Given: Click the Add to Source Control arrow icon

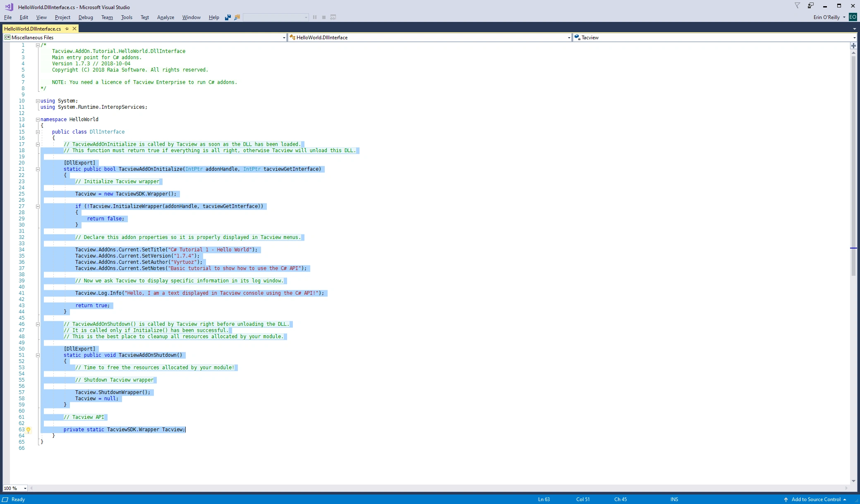Looking at the screenshot, I should coord(786,499).
